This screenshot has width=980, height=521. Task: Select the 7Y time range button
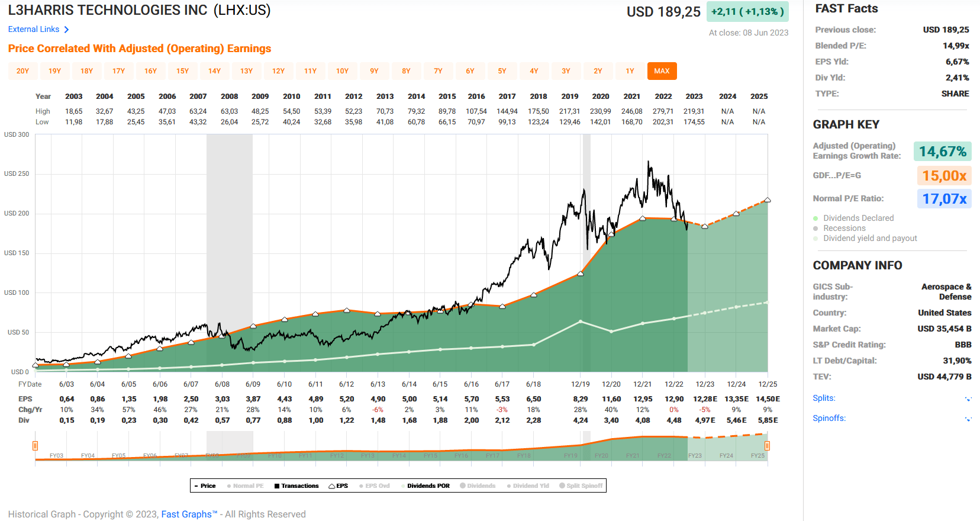tap(439, 71)
